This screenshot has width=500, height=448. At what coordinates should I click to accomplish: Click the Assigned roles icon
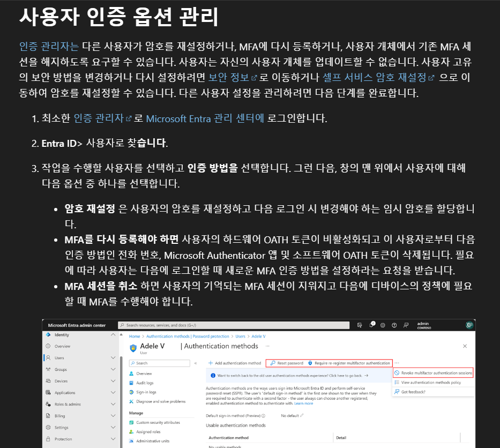[x=131, y=432]
